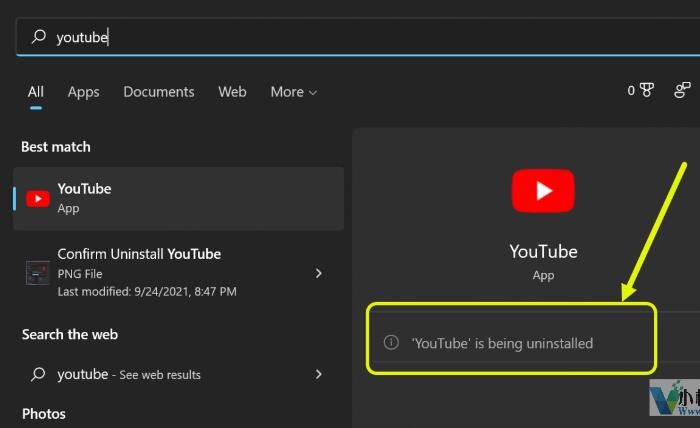This screenshot has width=700, height=428.
Task: Click the Search the web heading
Action: click(70, 334)
